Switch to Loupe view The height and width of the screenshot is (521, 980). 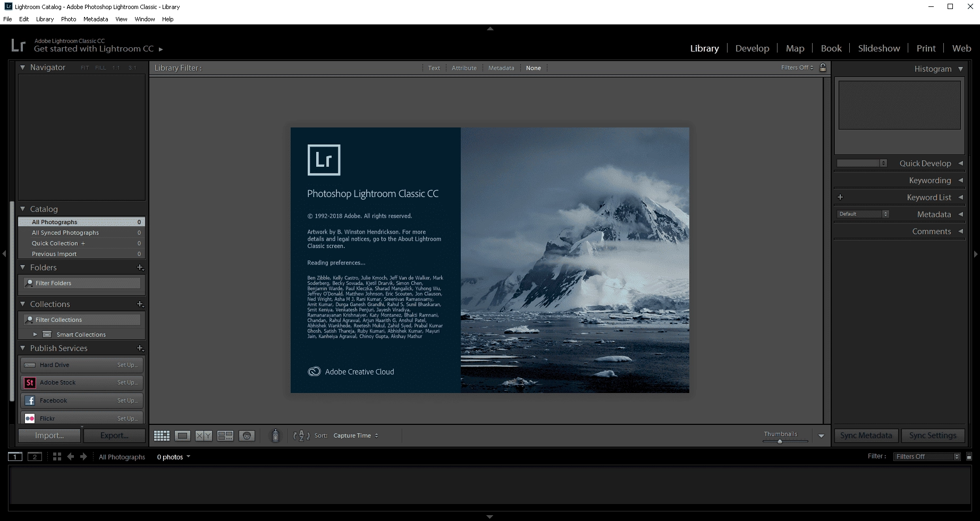[x=182, y=435]
